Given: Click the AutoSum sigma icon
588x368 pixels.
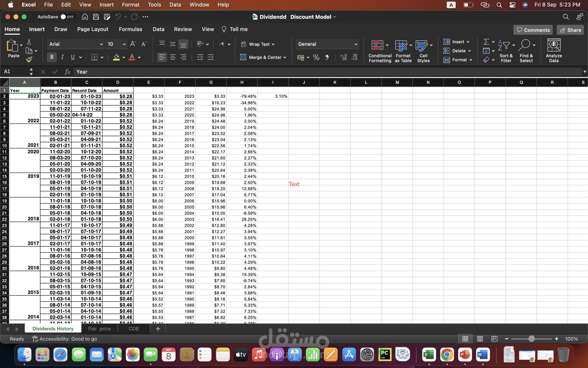Looking at the screenshot, I should click(486, 42).
